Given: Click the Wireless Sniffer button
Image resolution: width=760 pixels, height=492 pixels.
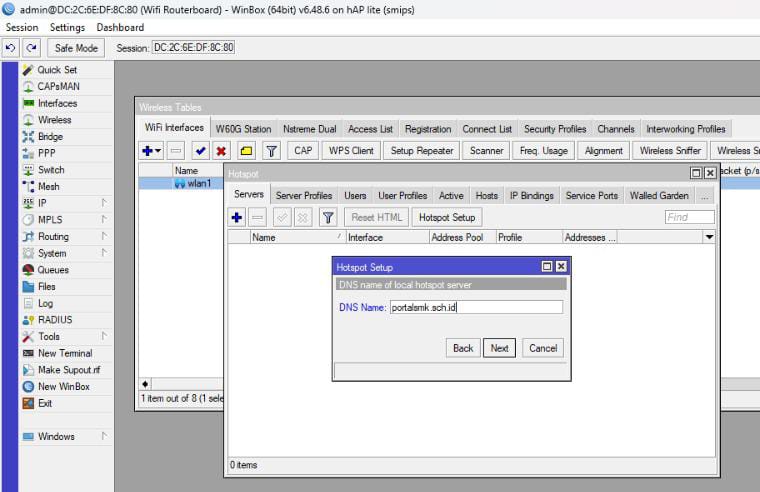Looking at the screenshot, I should click(670, 151).
